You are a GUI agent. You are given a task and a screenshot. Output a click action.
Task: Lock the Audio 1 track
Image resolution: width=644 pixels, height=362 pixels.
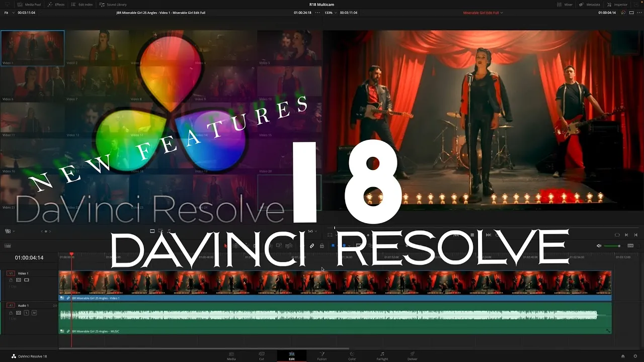coord(11,313)
